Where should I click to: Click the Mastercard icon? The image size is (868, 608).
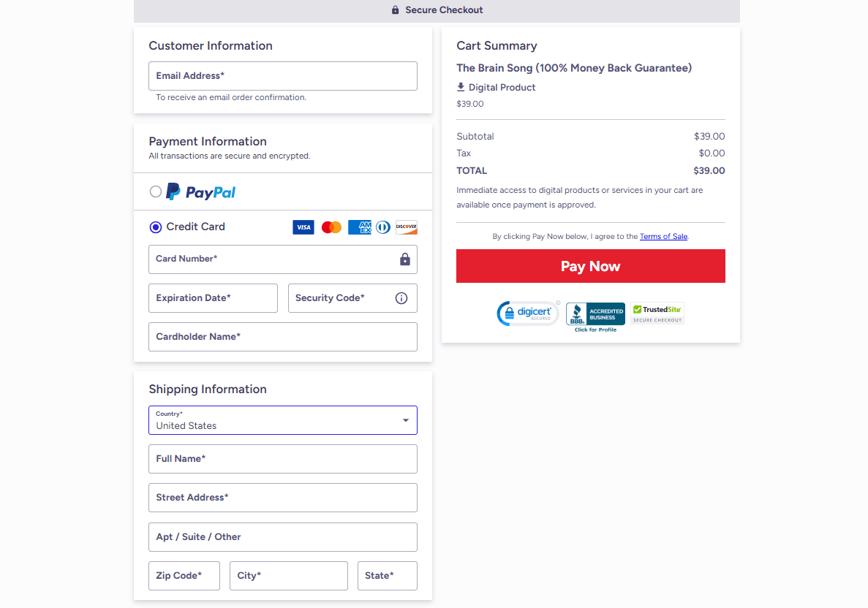click(331, 227)
